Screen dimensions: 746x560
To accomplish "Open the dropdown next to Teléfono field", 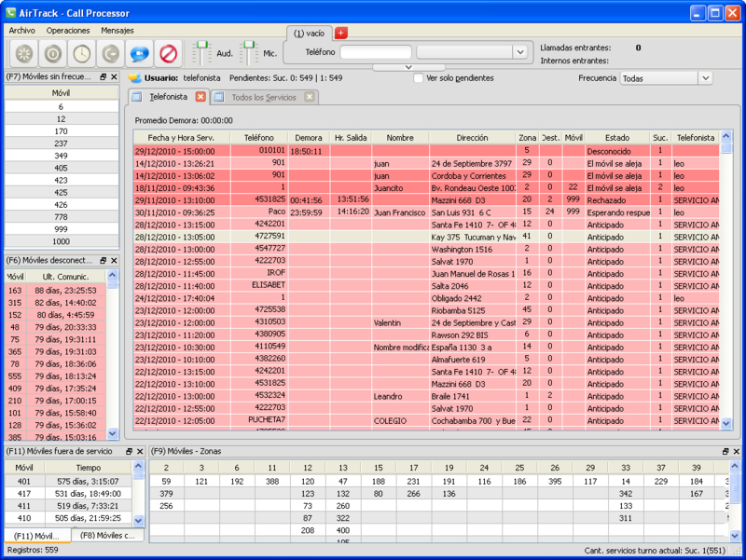I will pyautogui.click(x=520, y=52).
